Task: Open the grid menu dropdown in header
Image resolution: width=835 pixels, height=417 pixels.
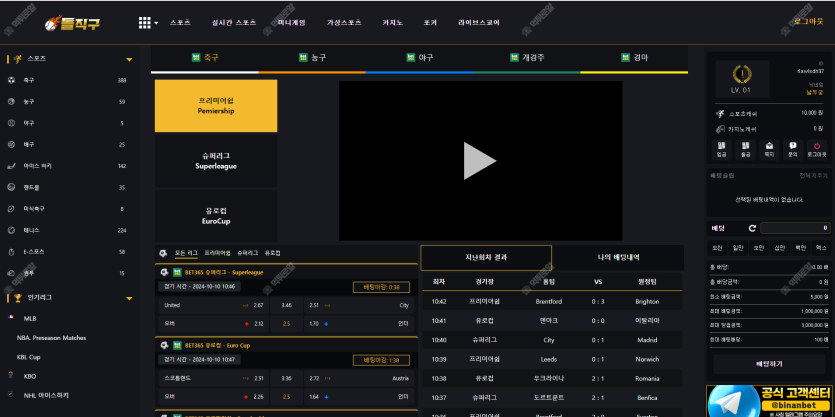Action: (147, 21)
